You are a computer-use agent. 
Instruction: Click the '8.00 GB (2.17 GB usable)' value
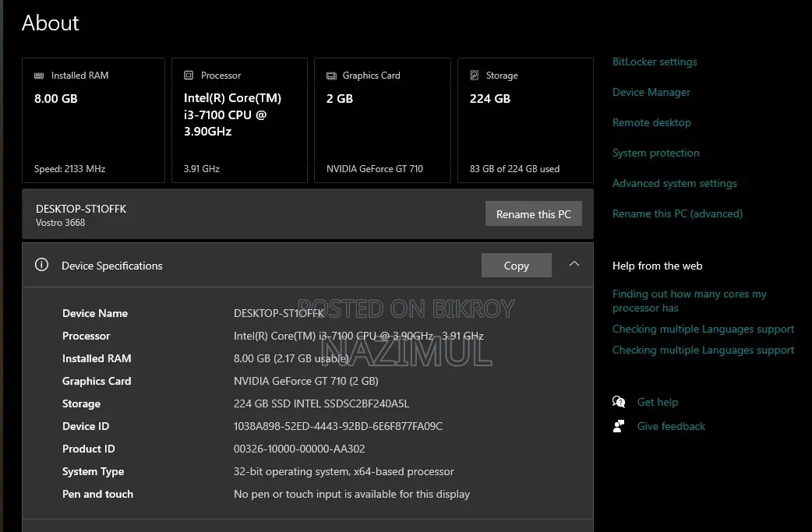291,358
